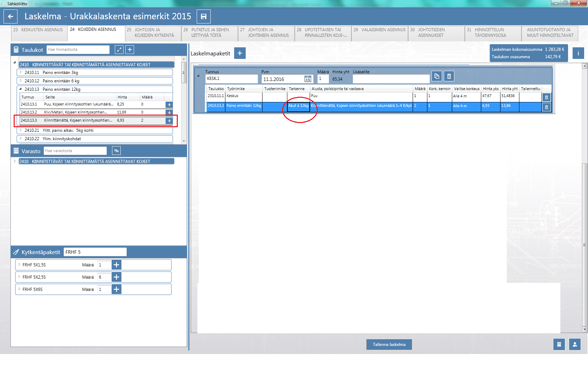Open the 30 Johtoteiden asennukset tab
This screenshot has height=368, width=588.
[436, 34]
